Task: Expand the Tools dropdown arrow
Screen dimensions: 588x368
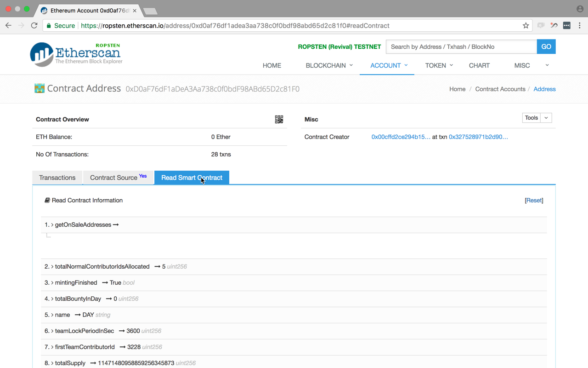Action: (x=546, y=118)
